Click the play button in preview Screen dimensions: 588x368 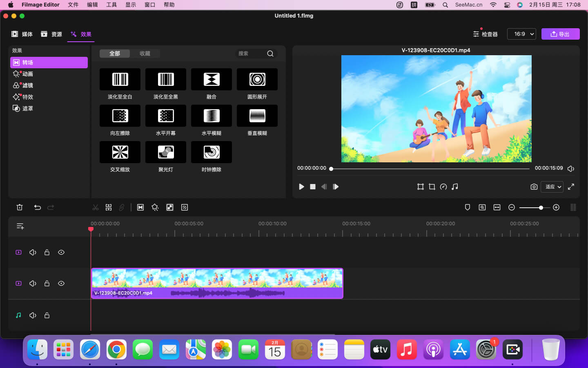pyautogui.click(x=301, y=187)
